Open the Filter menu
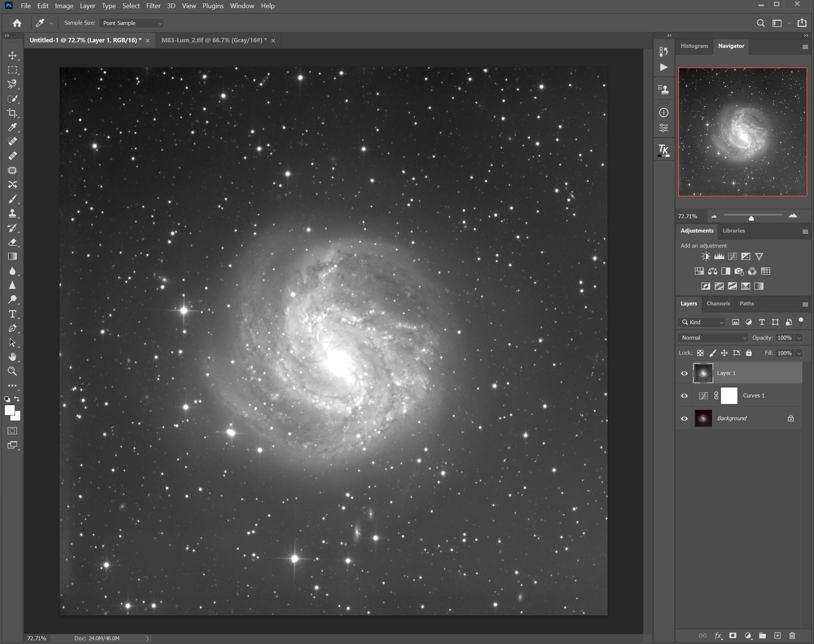The image size is (814, 644). click(x=153, y=6)
